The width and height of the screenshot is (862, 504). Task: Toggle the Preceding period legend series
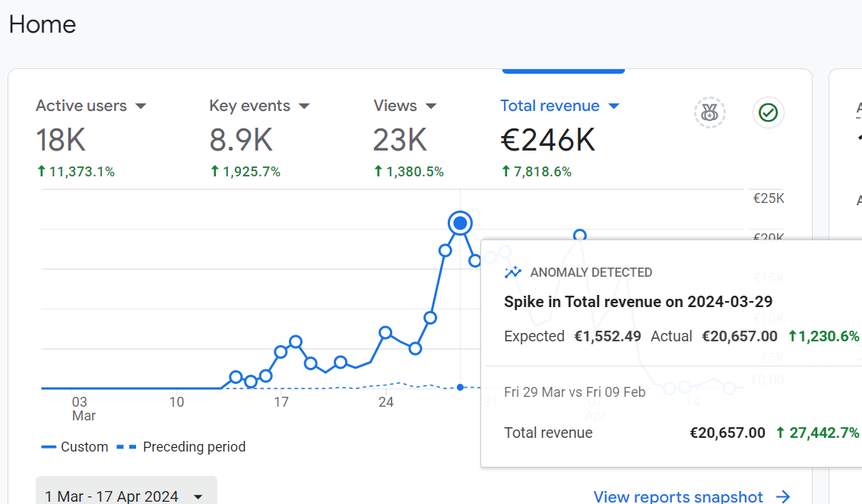(x=182, y=447)
